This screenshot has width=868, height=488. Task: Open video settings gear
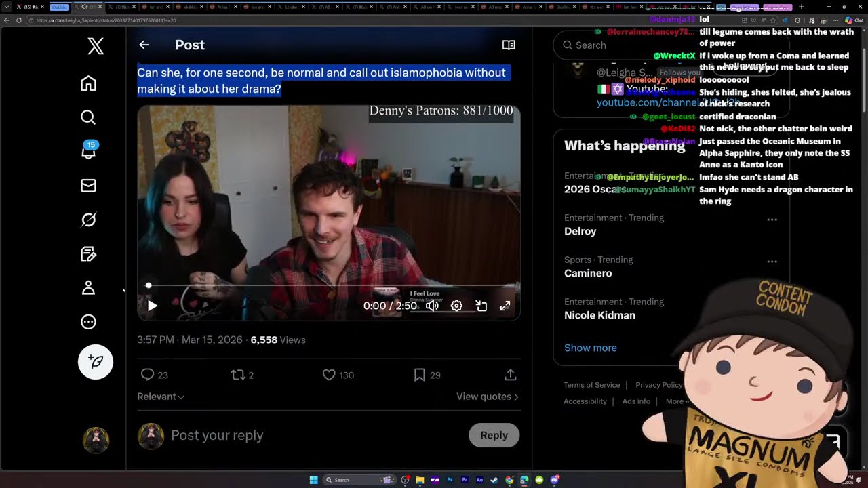(x=456, y=306)
